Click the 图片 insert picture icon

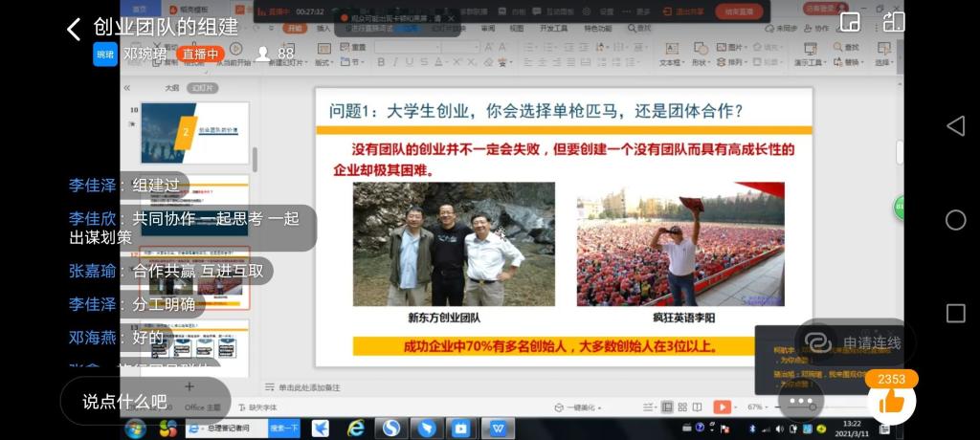point(721,47)
